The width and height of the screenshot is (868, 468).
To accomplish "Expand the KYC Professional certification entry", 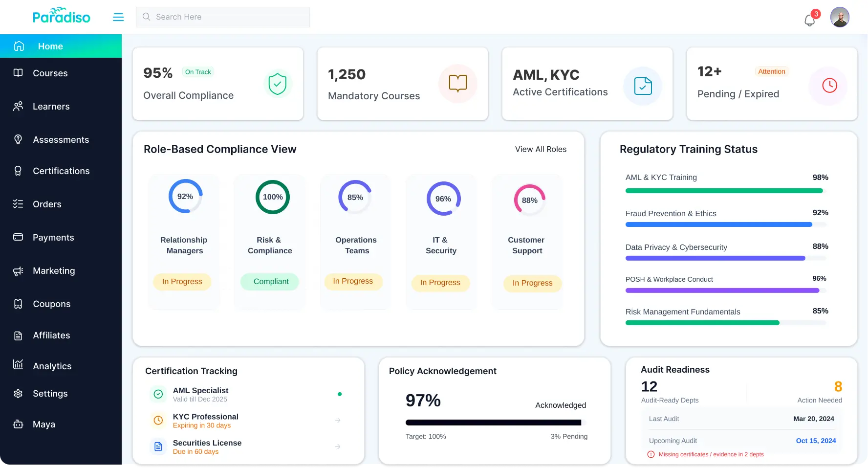I will [338, 420].
